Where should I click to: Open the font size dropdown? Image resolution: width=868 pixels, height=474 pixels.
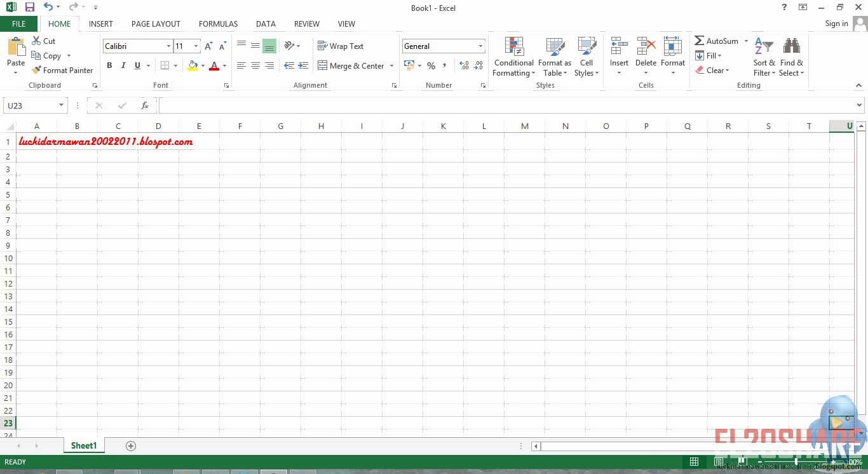tap(196, 46)
